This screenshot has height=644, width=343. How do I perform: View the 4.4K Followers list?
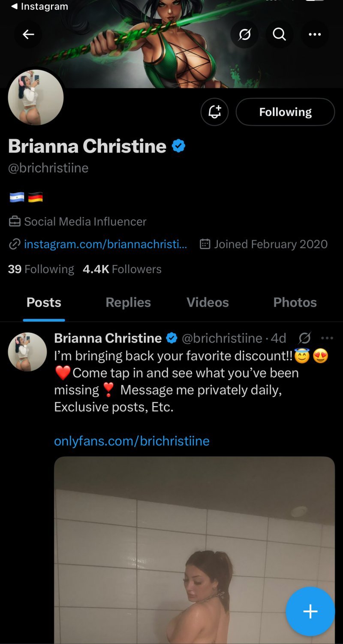(122, 269)
